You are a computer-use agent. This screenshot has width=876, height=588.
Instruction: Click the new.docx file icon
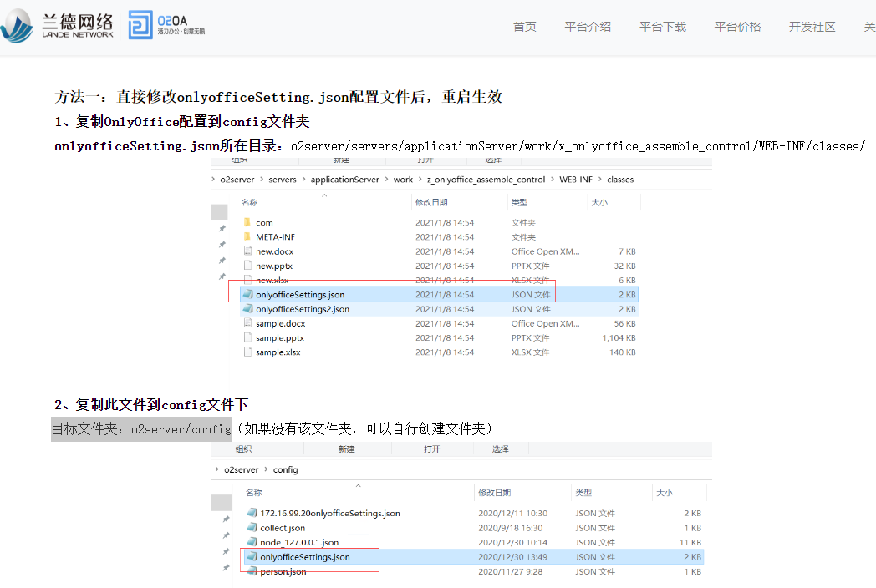click(247, 251)
